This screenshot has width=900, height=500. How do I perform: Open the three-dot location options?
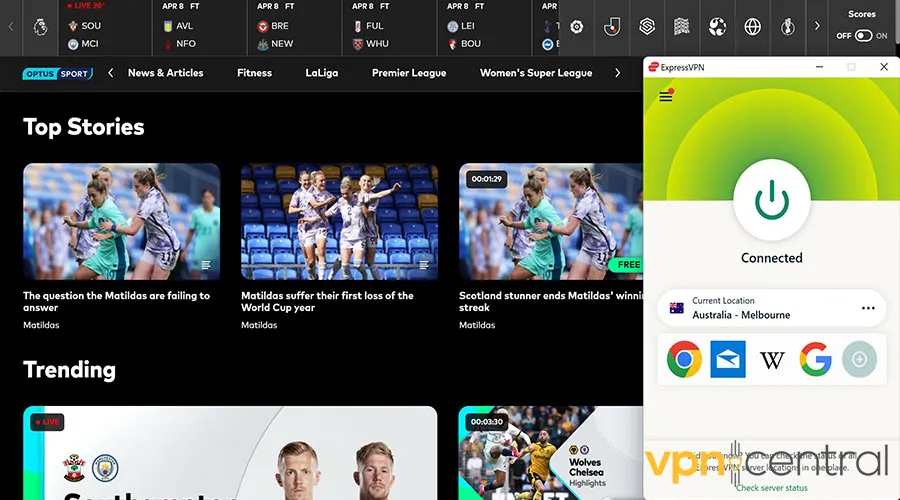pyautogui.click(x=868, y=308)
